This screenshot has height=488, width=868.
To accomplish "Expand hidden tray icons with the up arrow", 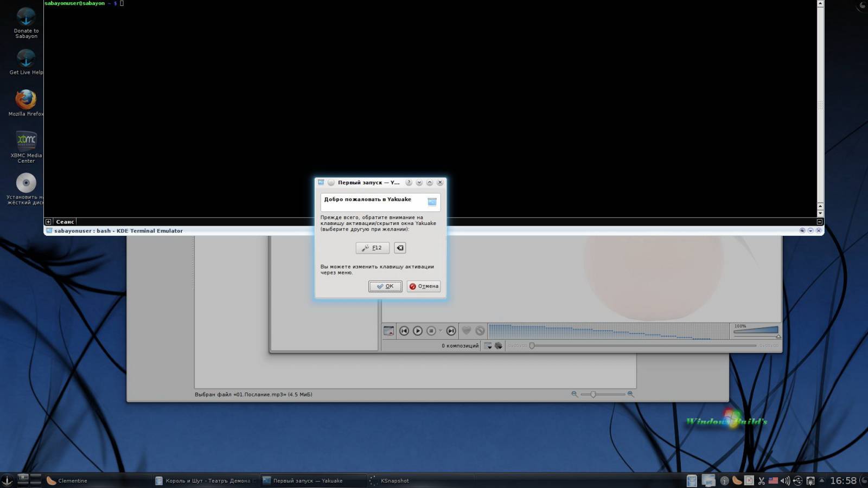I will 822,480.
